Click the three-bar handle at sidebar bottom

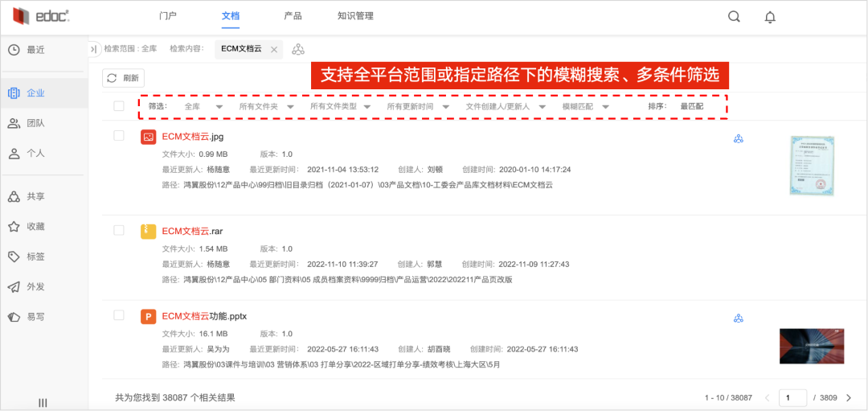pyautogui.click(x=43, y=403)
